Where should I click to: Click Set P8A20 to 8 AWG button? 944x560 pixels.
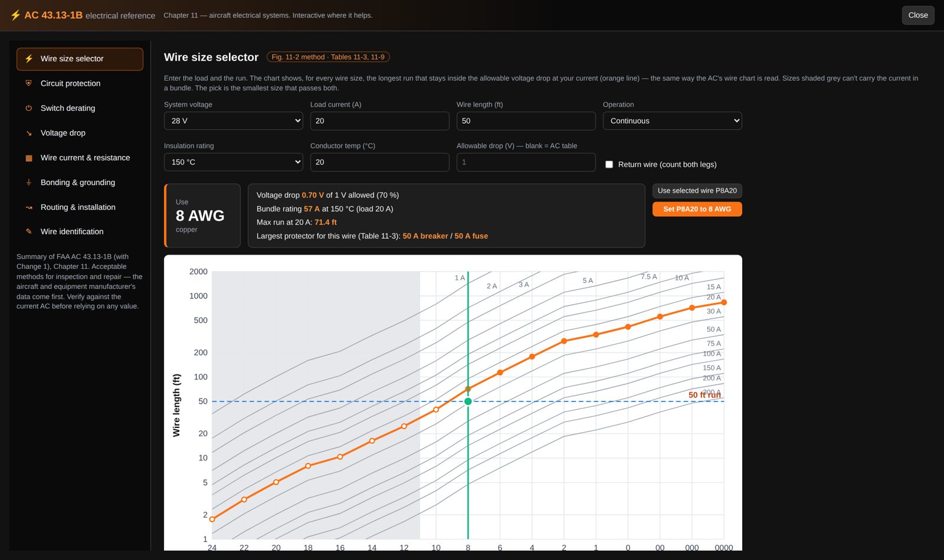(697, 209)
